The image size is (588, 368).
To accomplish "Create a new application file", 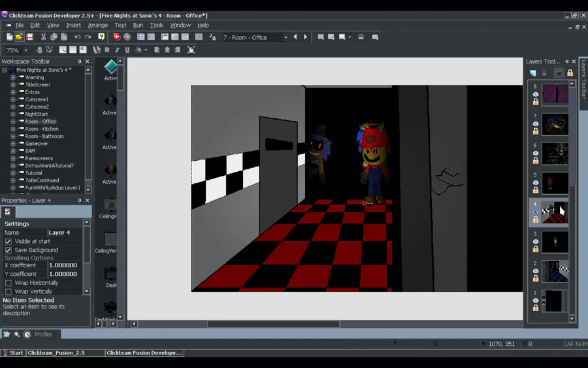I will click(x=9, y=37).
